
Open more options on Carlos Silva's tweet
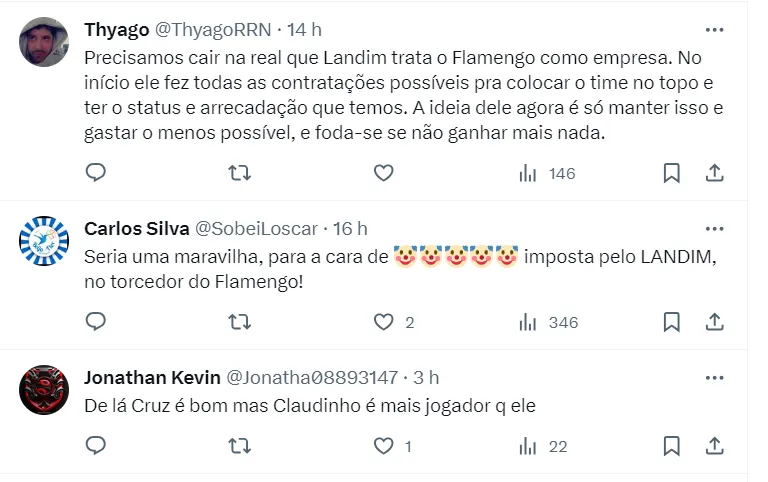click(714, 228)
